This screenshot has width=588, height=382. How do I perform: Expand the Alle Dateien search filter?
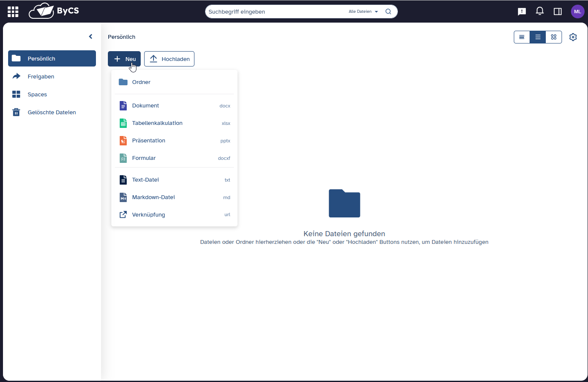point(363,12)
